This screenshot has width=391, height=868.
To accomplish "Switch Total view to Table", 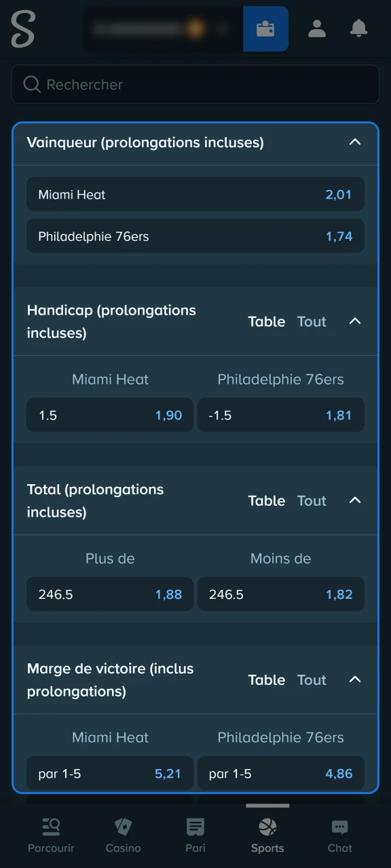I will point(266,500).
